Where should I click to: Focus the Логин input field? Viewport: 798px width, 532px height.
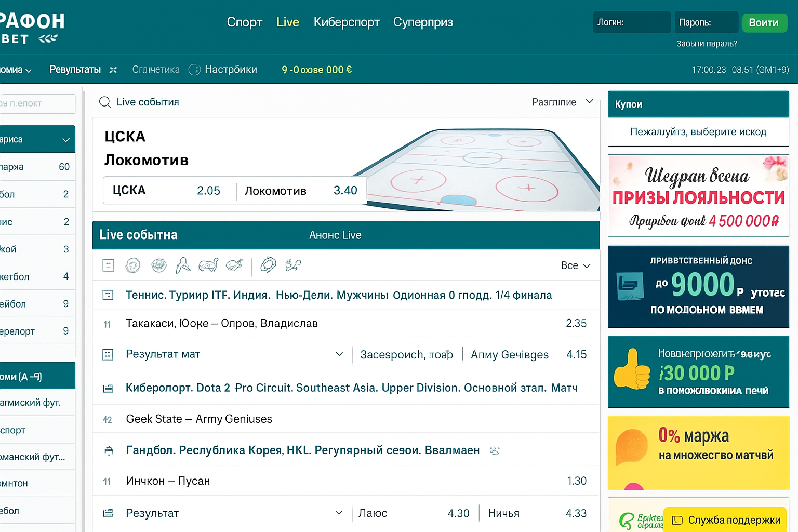(x=632, y=22)
